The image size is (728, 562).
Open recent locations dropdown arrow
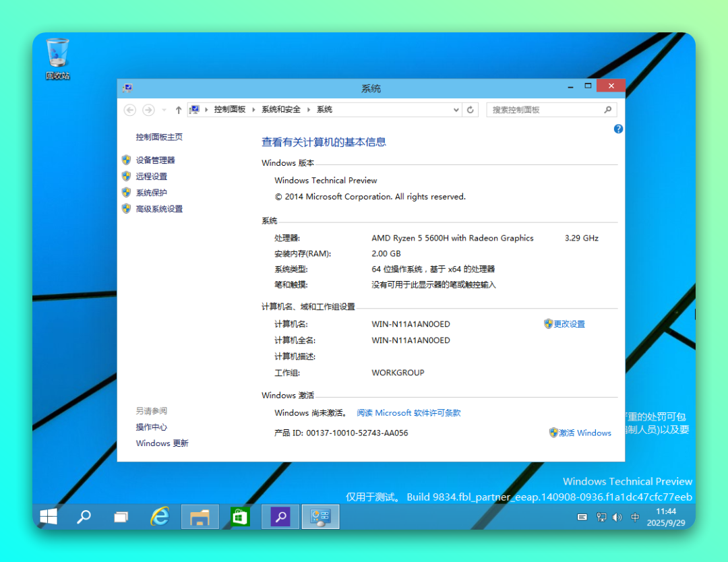click(x=164, y=110)
